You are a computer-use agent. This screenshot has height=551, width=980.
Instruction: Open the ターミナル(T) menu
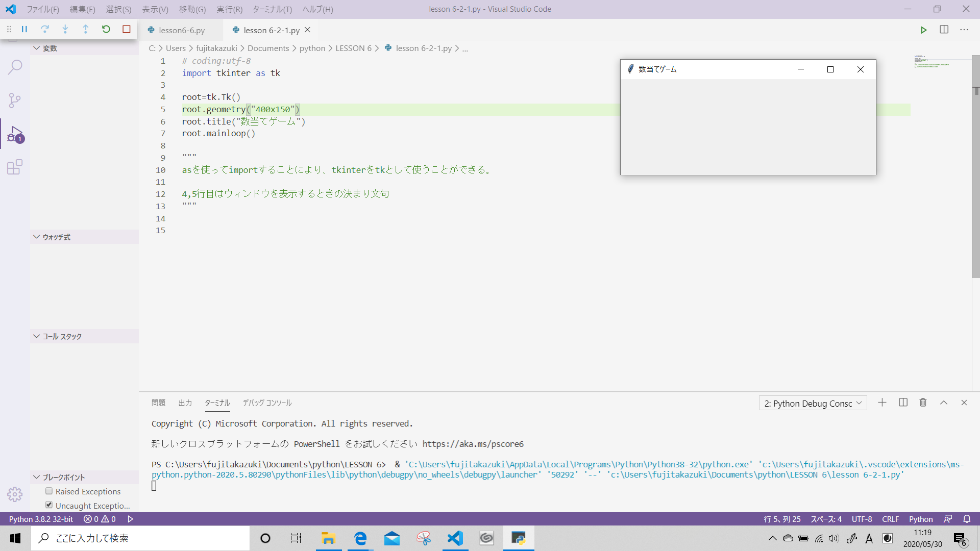click(x=272, y=9)
